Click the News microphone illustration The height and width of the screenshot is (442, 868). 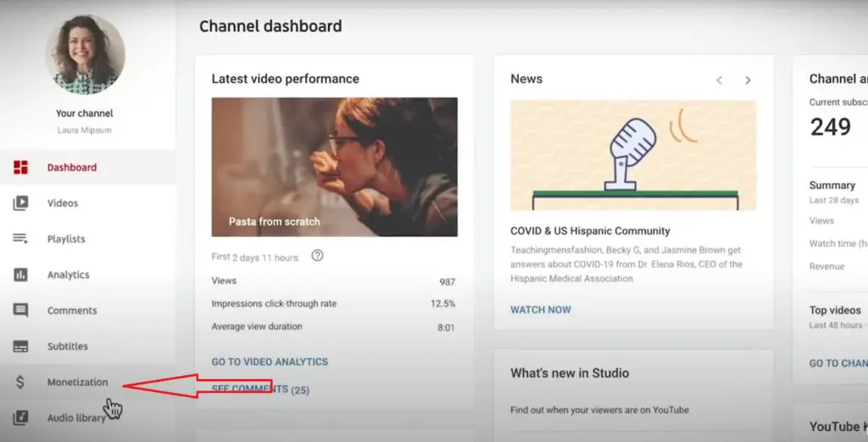[633, 156]
